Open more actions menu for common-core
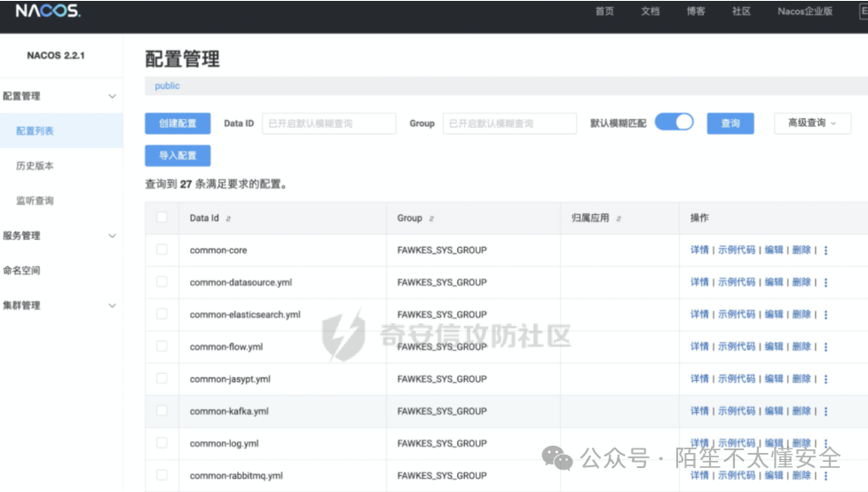This screenshot has width=868, height=492. click(825, 250)
